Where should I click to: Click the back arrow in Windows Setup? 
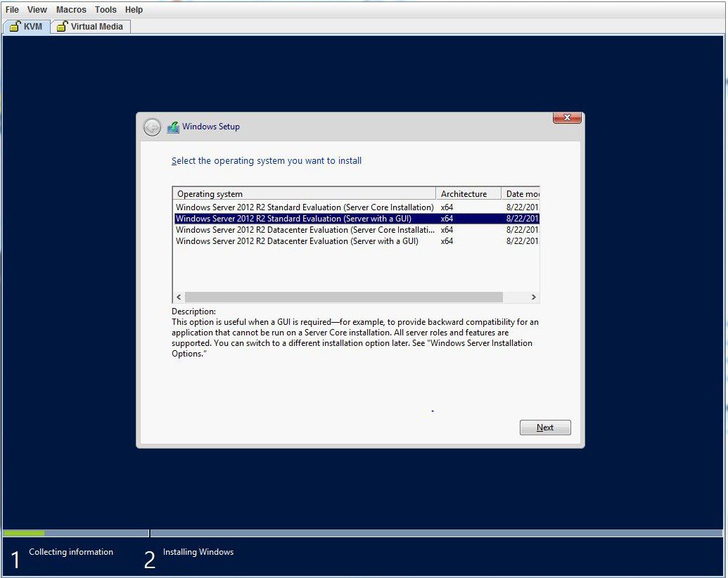pyautogui.click(x=152, y=127)
